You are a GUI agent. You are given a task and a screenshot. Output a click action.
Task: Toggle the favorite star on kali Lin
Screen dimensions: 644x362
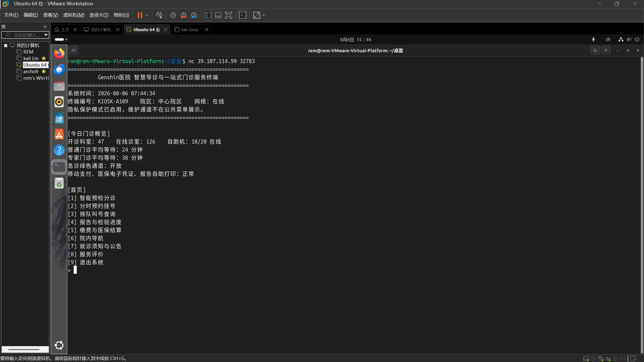[44, 58]
